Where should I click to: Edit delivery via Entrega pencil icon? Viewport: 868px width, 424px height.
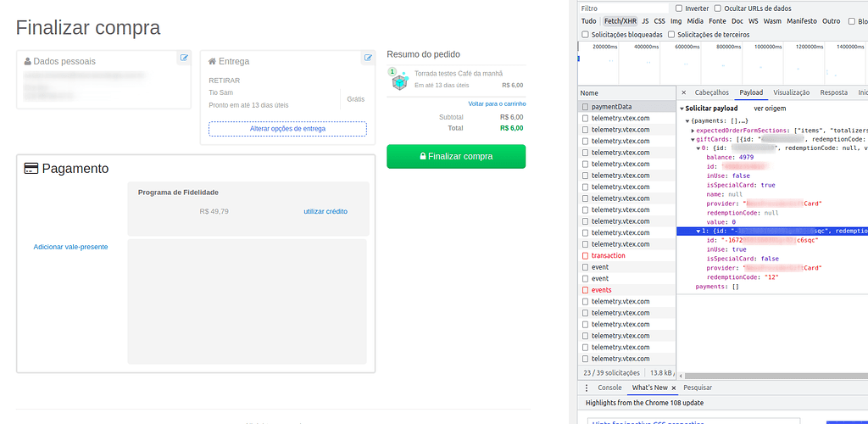pos(368,58)
